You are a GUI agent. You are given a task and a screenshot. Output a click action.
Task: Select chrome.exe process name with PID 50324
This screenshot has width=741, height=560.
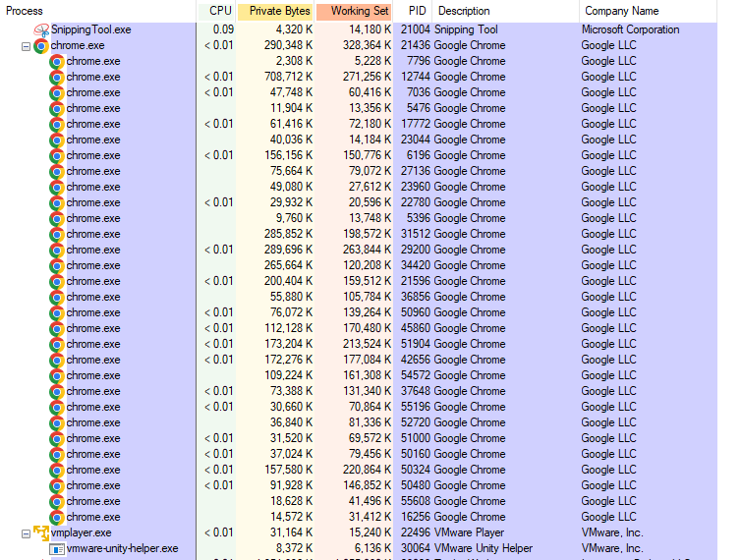click(x=93, y=470)
